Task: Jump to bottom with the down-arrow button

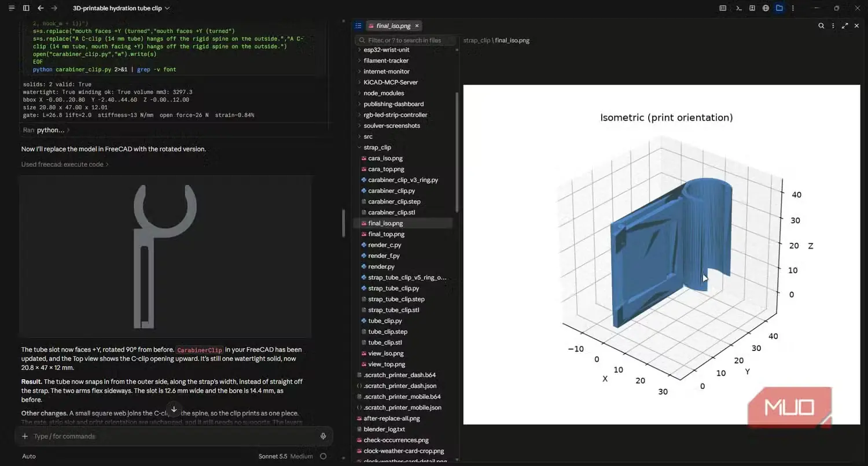Action: 174,409
